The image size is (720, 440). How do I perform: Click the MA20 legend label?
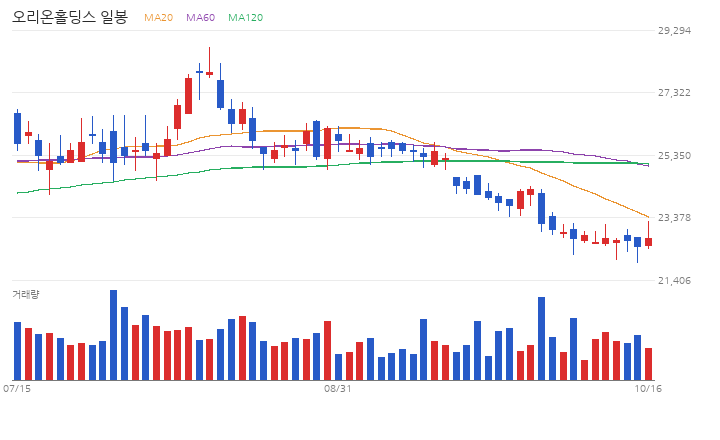[x=158, y=17]
